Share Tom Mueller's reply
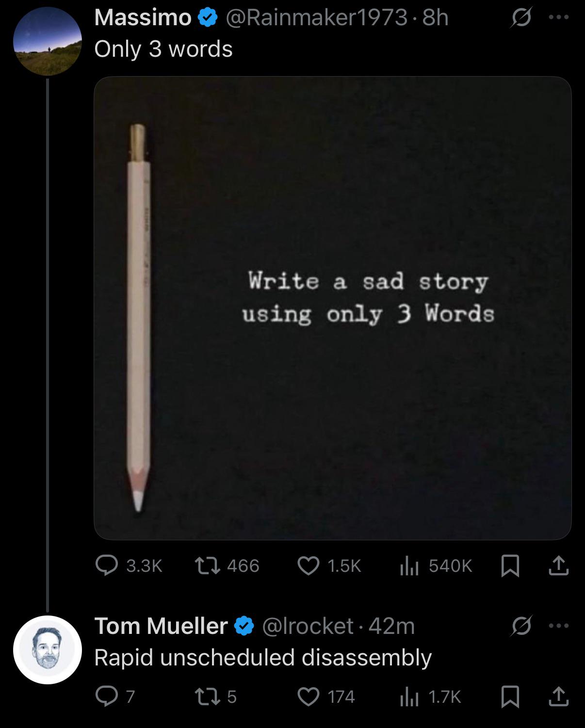The height and width of the screenshot is (728, 585). tap(558, 696)
